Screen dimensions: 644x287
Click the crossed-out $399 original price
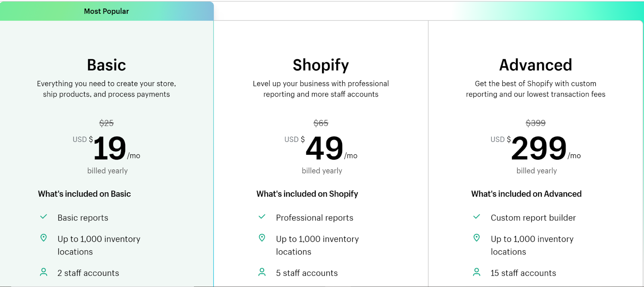point(536,123)
